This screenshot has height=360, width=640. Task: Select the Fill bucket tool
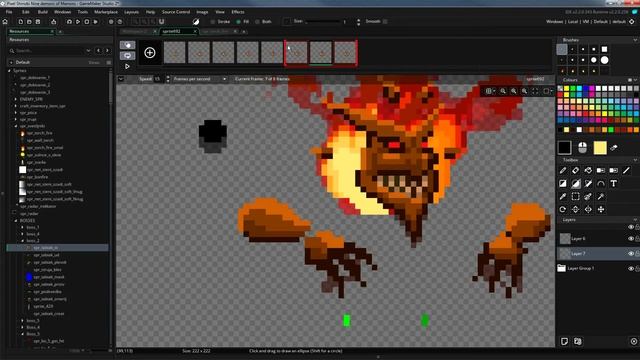588,170
